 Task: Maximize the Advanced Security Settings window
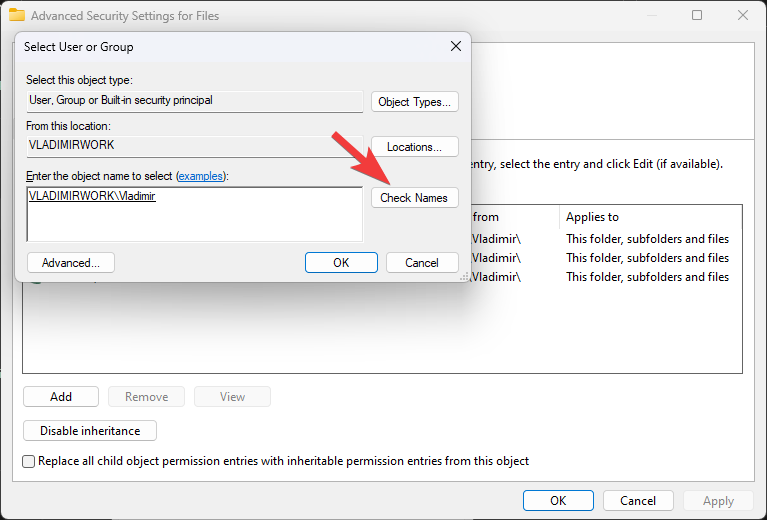(x=697, y=16)
